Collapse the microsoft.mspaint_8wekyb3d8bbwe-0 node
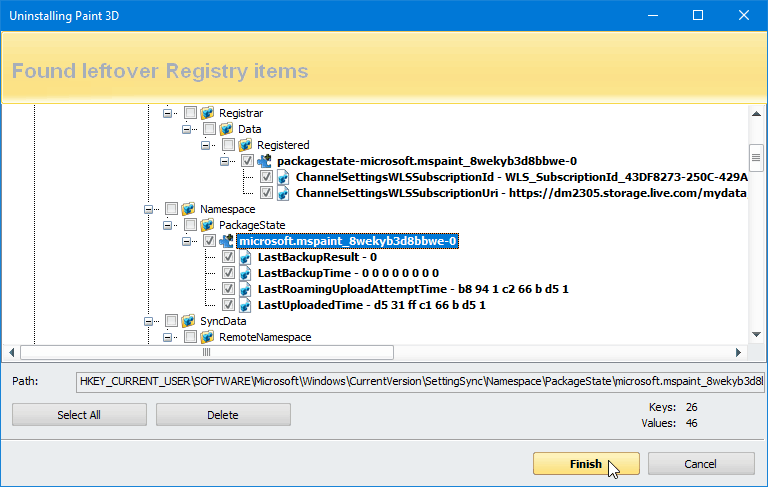Viewport: 768px width, 492px height. (x=186, y=242)
